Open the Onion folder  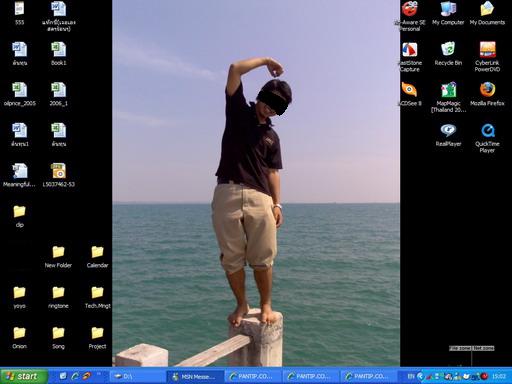pyautogui.click(x=19, y=338)
